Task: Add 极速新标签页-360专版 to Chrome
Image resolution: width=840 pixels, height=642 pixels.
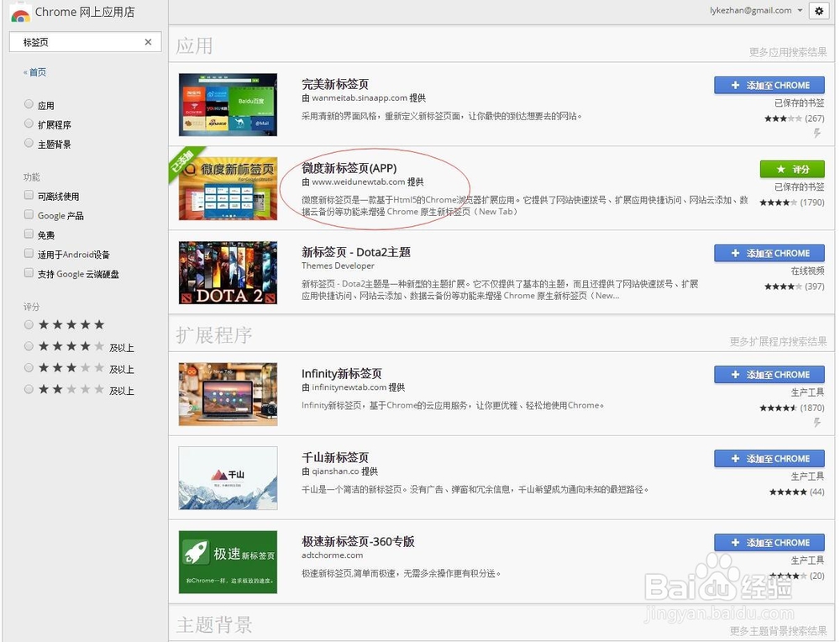Action: click(769, 542)
